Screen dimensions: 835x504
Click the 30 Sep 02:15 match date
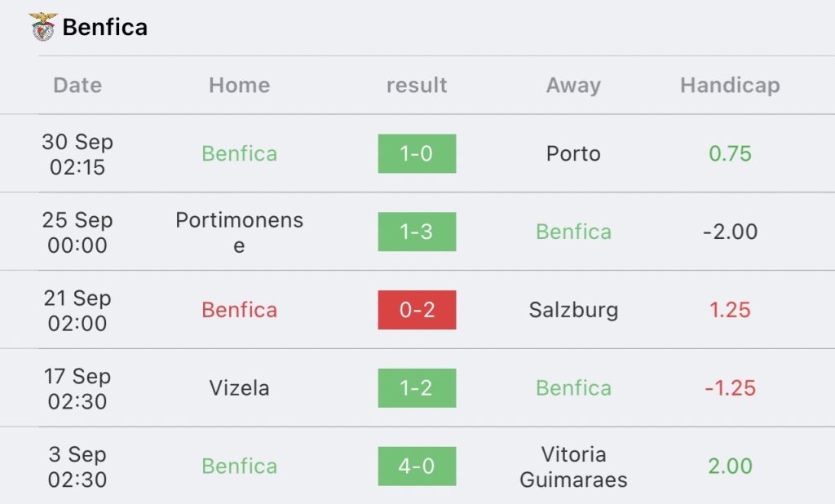click(77, 154)
